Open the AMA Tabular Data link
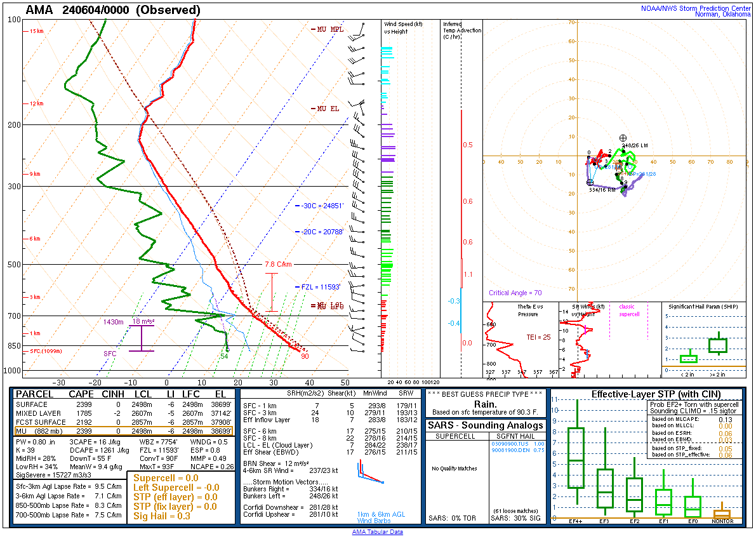 377,532
